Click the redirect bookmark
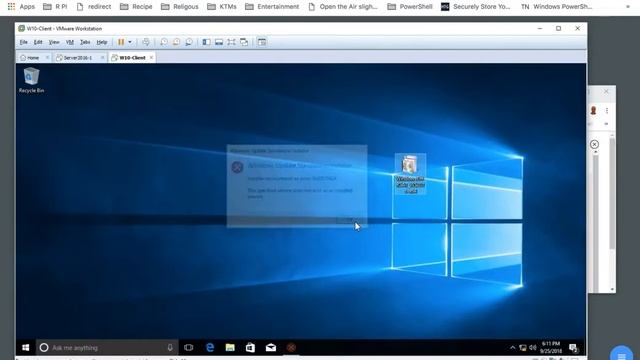The image size is (640, 360). click(x=94, y=7)
